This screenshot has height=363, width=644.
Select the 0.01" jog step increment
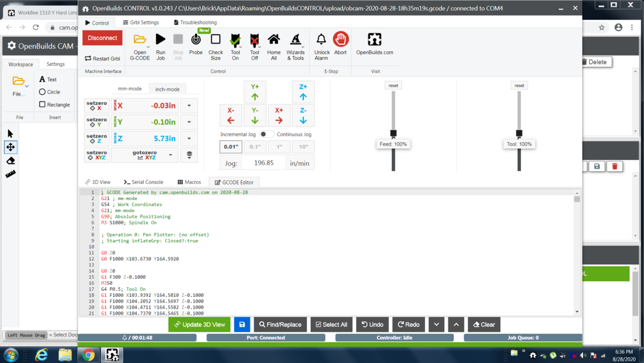coord(231,147)
